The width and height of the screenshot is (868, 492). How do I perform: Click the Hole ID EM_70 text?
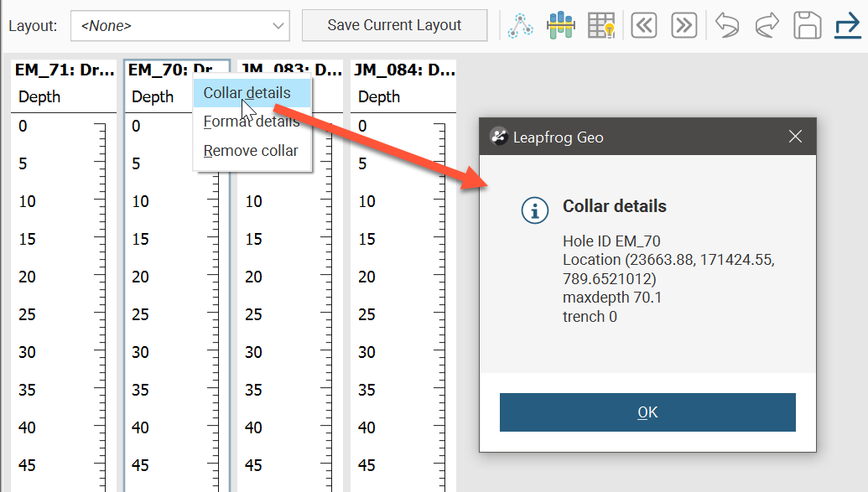point(611,241)
